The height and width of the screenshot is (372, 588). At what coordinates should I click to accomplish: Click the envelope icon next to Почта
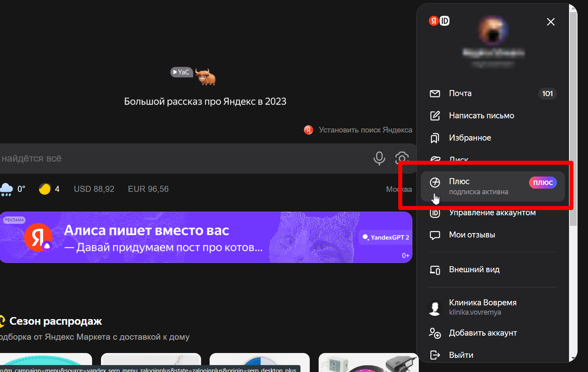(x=435, y=93)
